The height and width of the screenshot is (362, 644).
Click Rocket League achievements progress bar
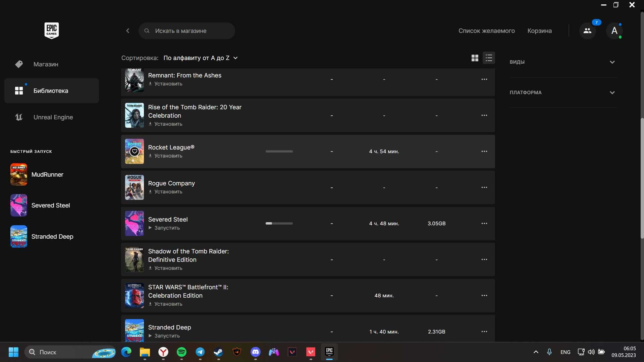(x=279, y=152)
